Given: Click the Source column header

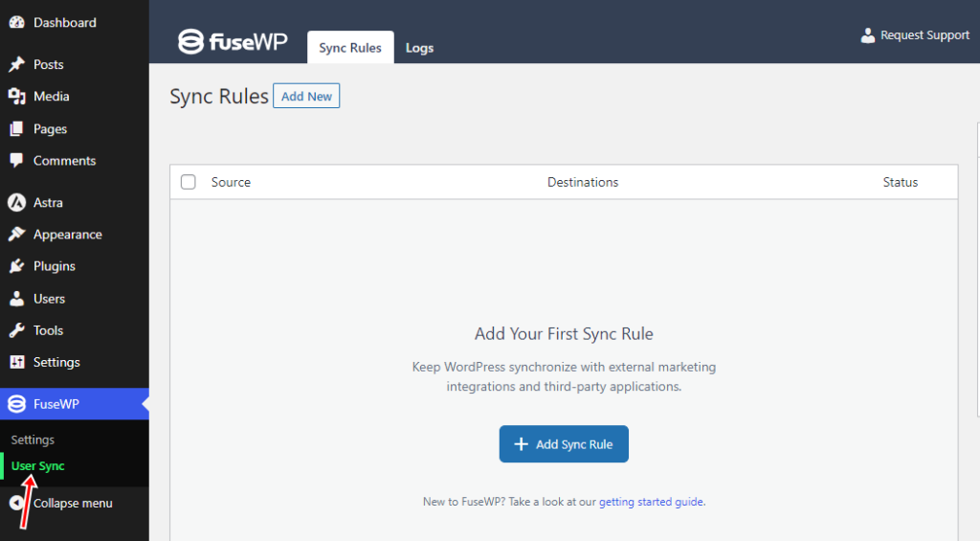Looking at the screenshot, I should (x=231, y=182).
